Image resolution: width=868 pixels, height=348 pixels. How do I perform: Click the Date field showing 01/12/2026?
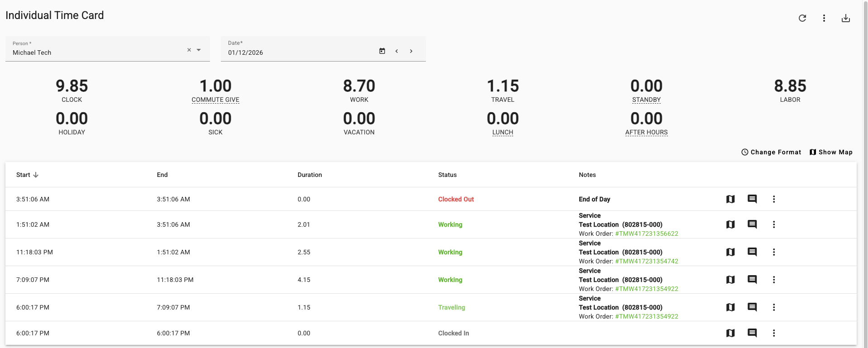pos(323,49)
